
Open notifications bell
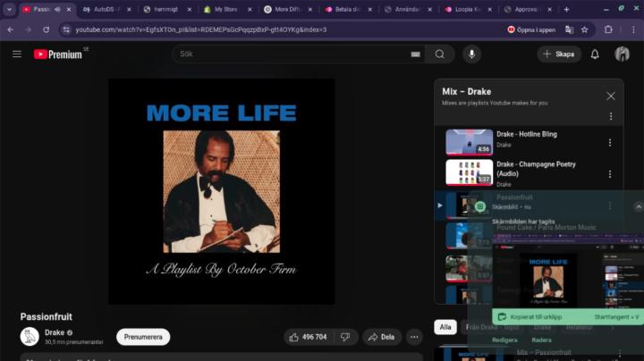coord(595,55)
